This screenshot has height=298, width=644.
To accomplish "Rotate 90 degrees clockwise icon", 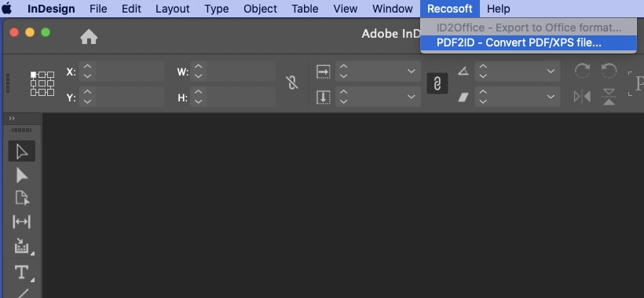I will [x=583, y=71].
